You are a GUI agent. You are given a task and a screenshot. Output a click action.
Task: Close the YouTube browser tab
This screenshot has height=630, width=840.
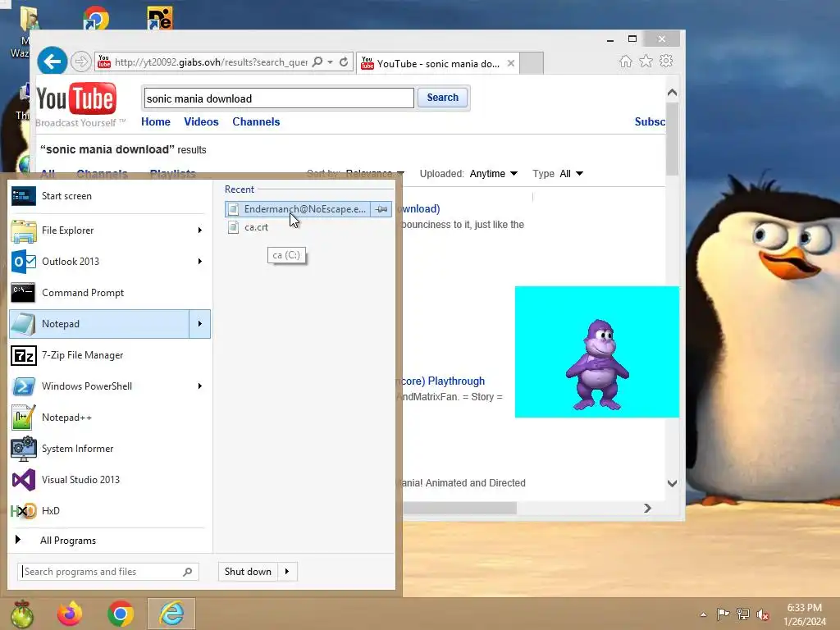pos(511,63)
